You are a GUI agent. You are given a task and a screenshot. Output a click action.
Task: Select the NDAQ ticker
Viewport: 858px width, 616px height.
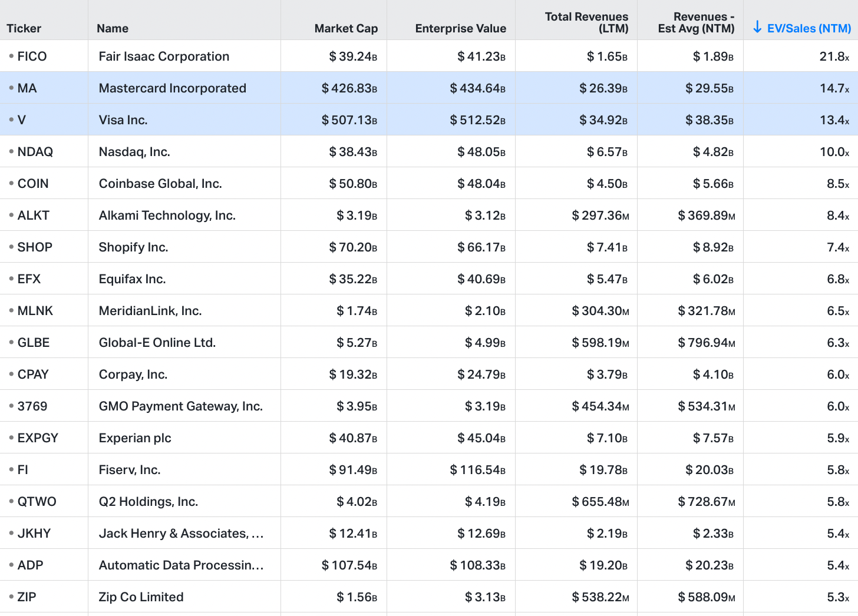[35, 152]
